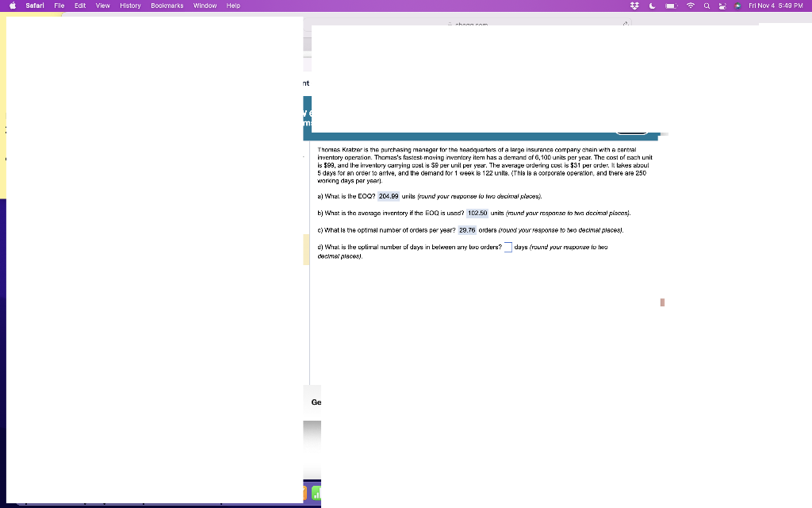Open the History menu

tap(130, 6)
